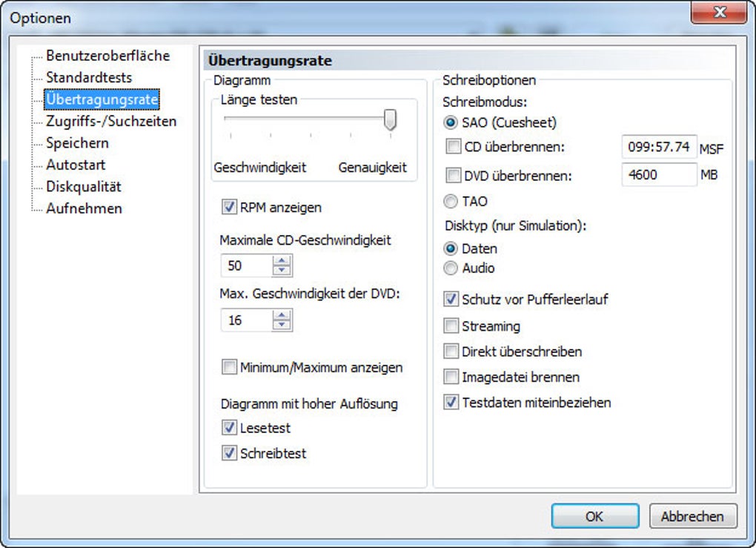Confirm settings with OK button
The height and width of the screenshot is (548, 756).
tap(595, 516)
